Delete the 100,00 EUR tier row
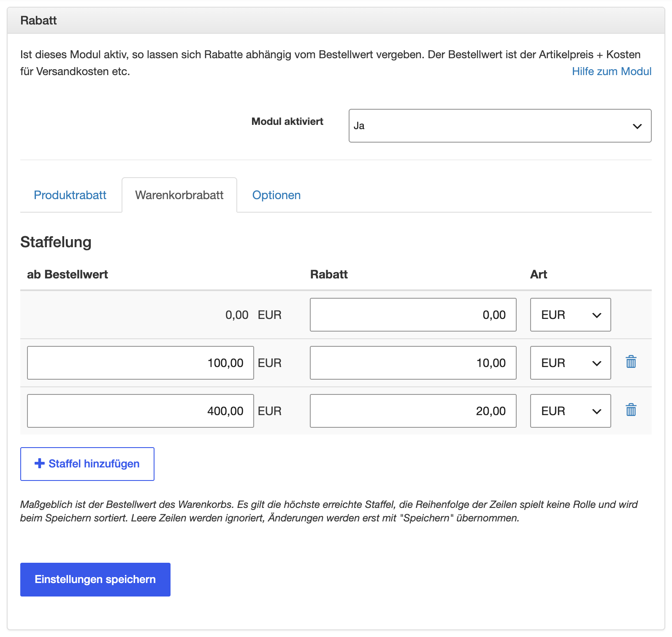This screenshot has width=672, height=637. [631, 362]
